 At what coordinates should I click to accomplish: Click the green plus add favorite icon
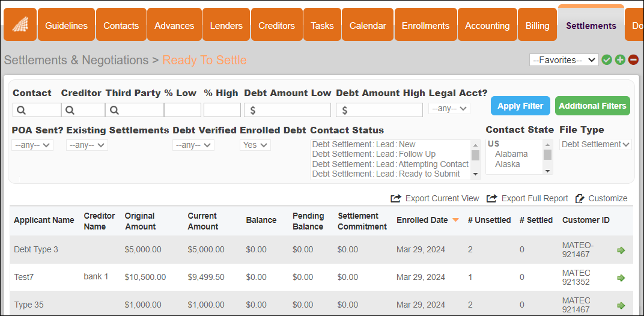[620, 60]
